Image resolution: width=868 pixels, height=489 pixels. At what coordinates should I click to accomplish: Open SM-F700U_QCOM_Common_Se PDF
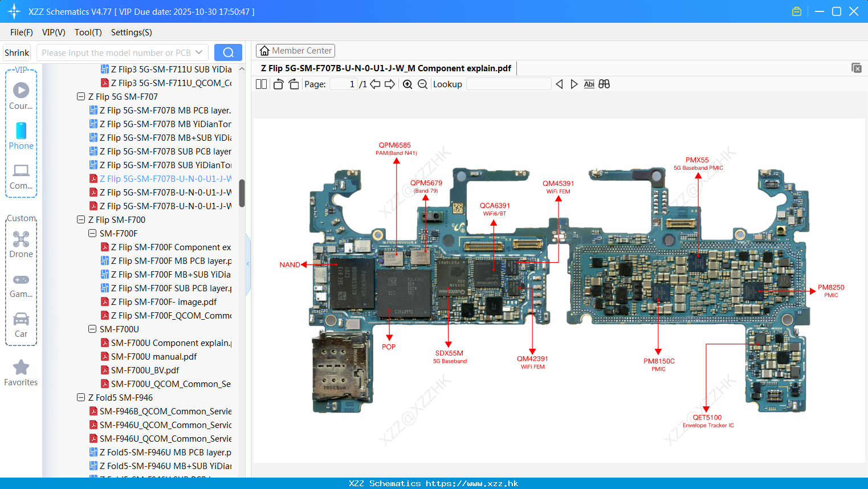166,384
